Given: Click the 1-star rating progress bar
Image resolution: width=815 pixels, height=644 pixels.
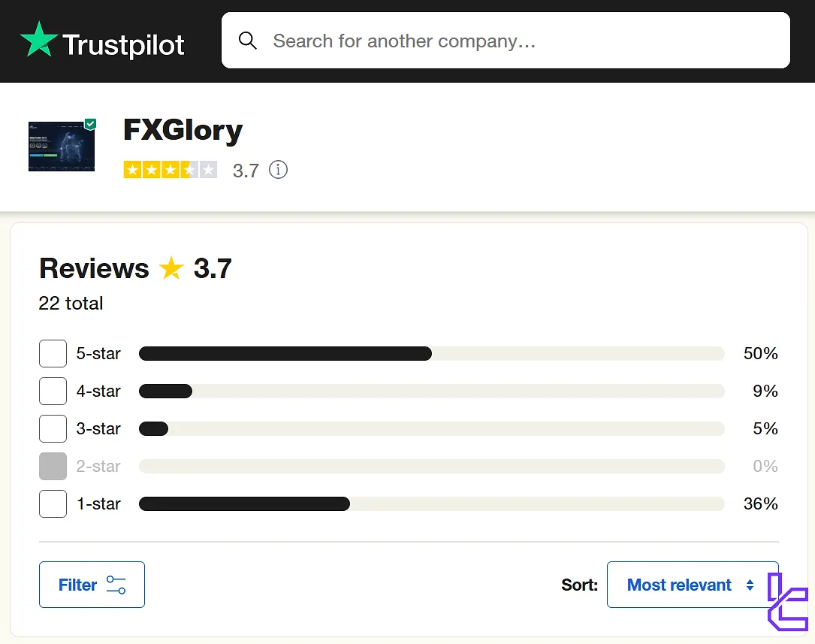Looking at the screenshot, I should [x=431, y=503].
